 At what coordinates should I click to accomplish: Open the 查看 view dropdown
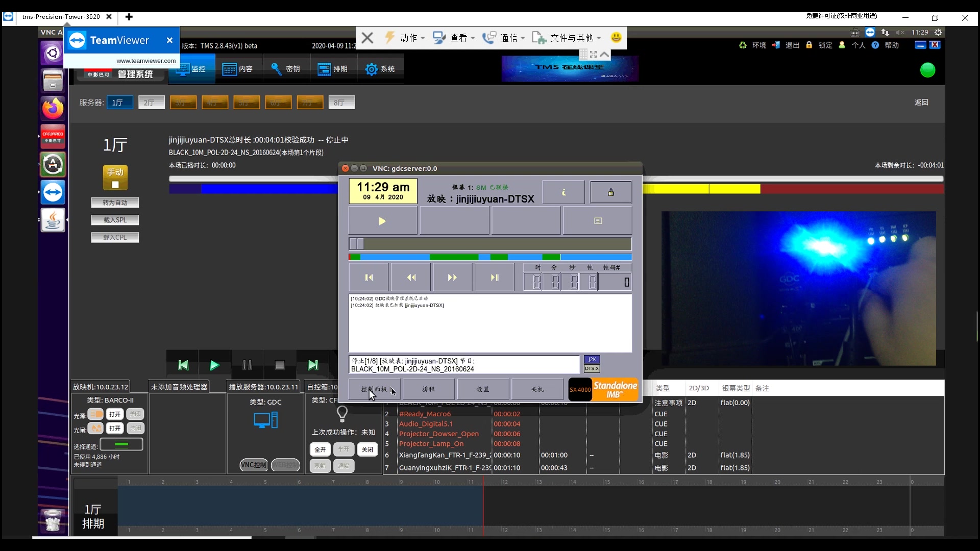coord(454,37)
